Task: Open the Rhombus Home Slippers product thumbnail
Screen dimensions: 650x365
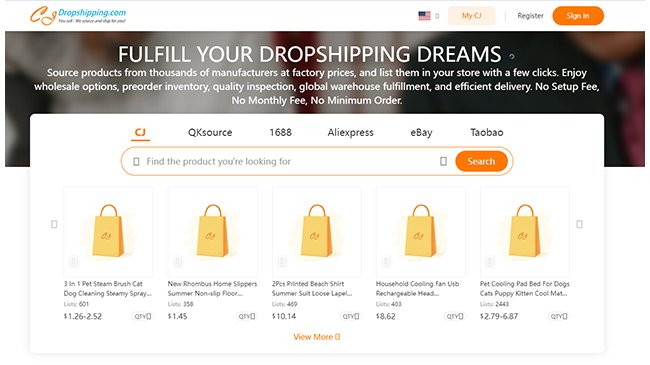Action: coord(213,231)
